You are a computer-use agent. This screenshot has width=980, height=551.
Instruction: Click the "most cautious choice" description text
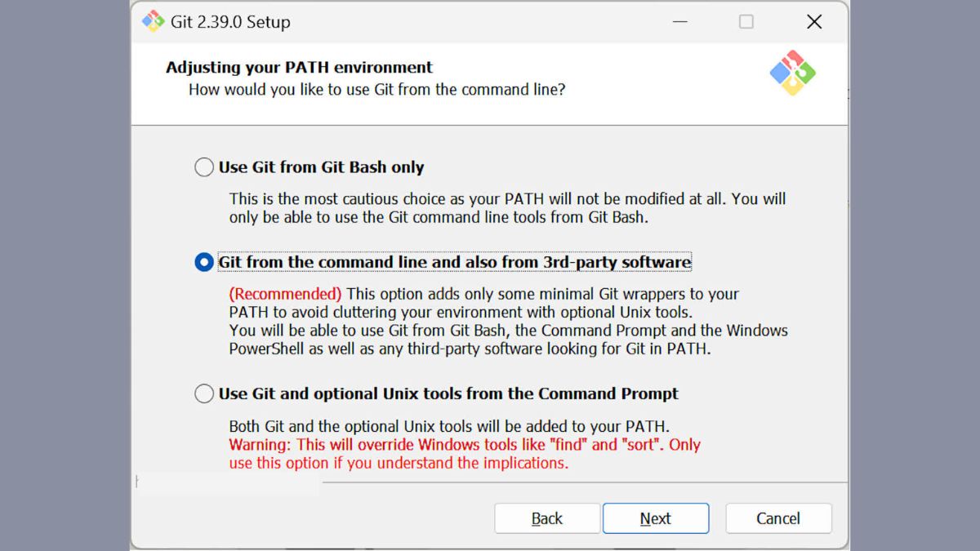coord(506,198)
